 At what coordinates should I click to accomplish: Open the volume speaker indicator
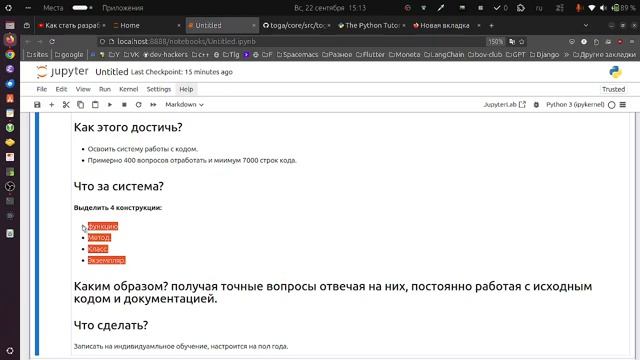click(x=603, y=8)
